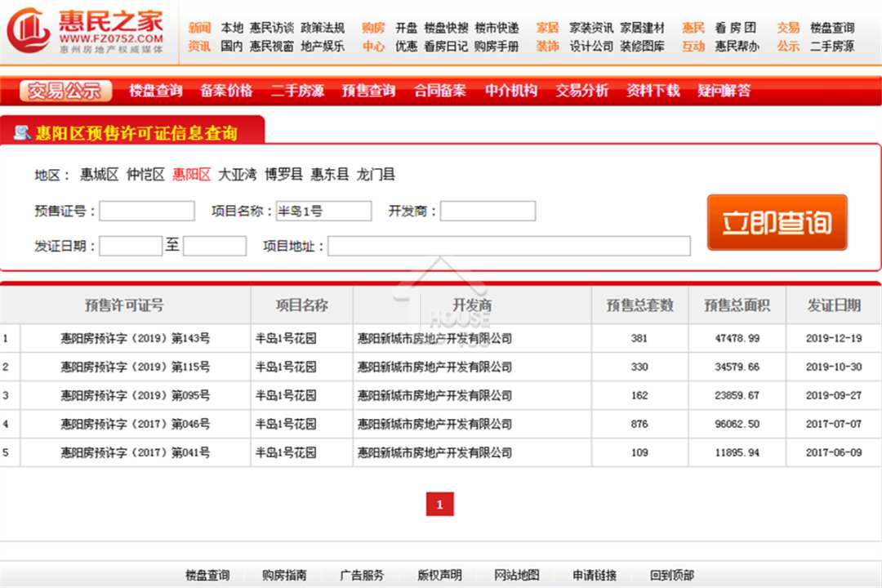
Task: Open the footer 网站地图 link
Action: coord(517,575)
